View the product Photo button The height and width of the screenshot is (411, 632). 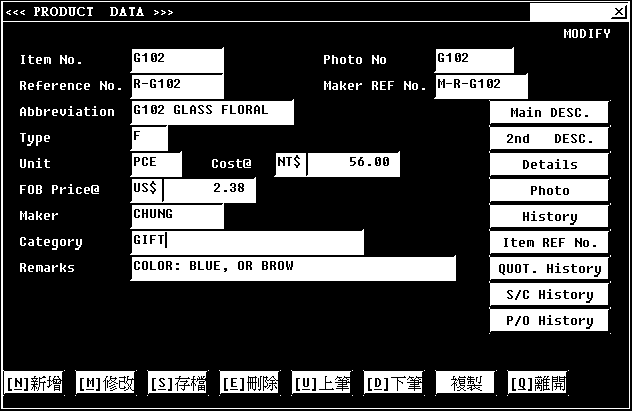(x=549, y=190)
